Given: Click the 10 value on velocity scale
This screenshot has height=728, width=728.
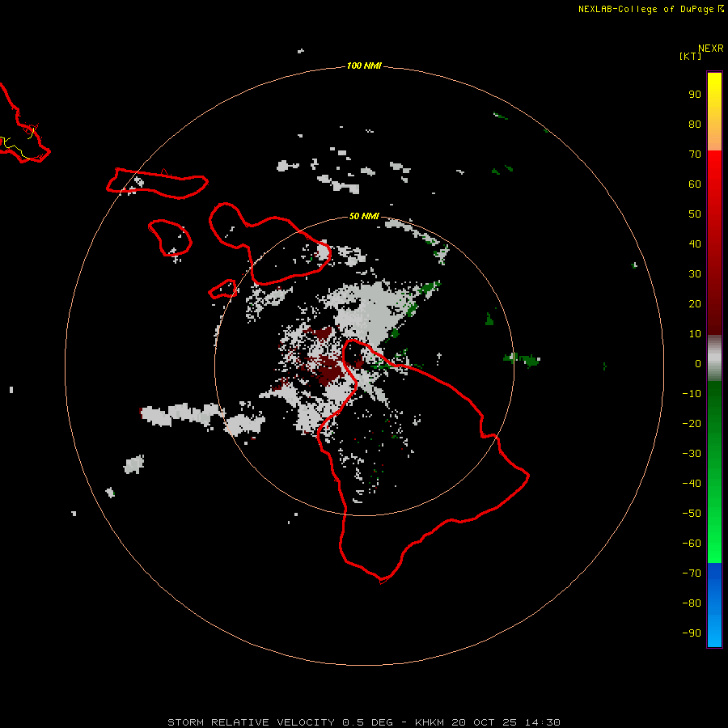Looking at the screenshot, I should [x=695, y=334].
